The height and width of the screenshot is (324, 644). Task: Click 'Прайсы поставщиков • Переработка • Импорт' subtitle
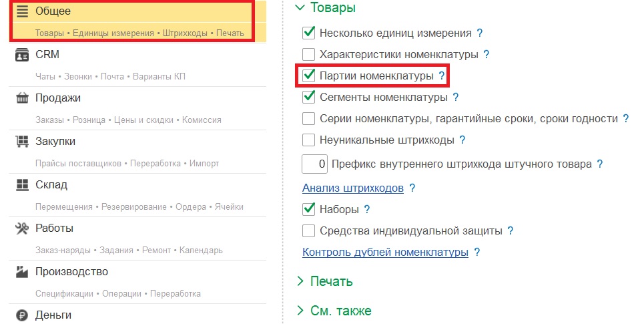pos(127,164)
